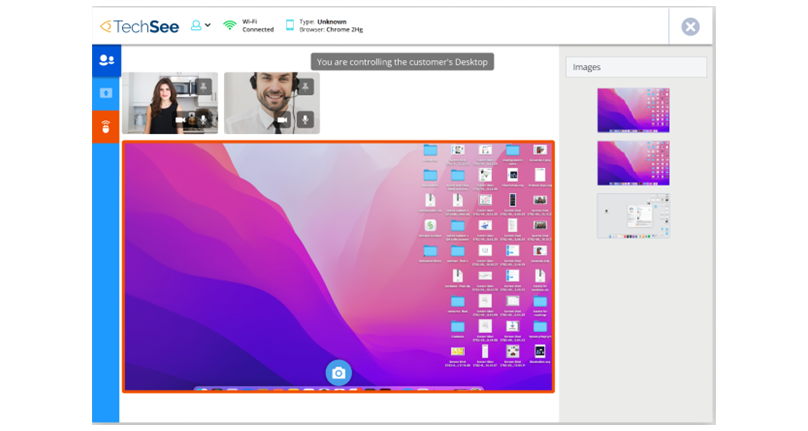Open the first captured desktop image thumbnail
This screenshot has height=431, width=808.
[633, 110]
